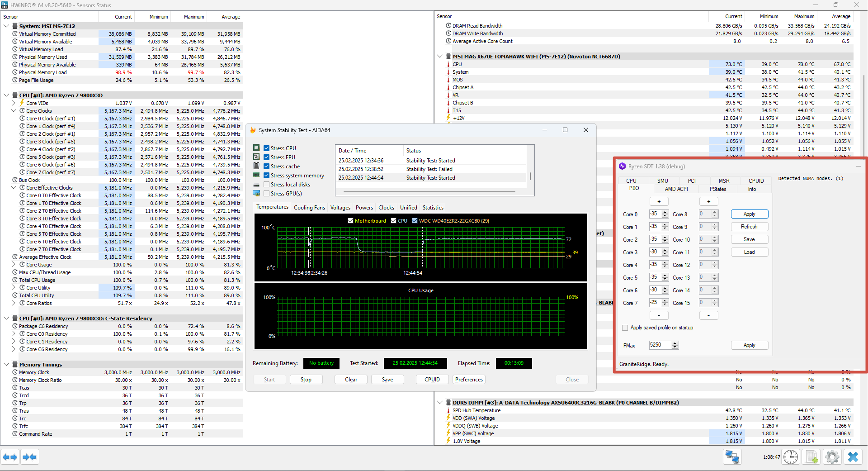
Task: Click the drive icon beside Stress local disks
Action: tap(256, 185)
